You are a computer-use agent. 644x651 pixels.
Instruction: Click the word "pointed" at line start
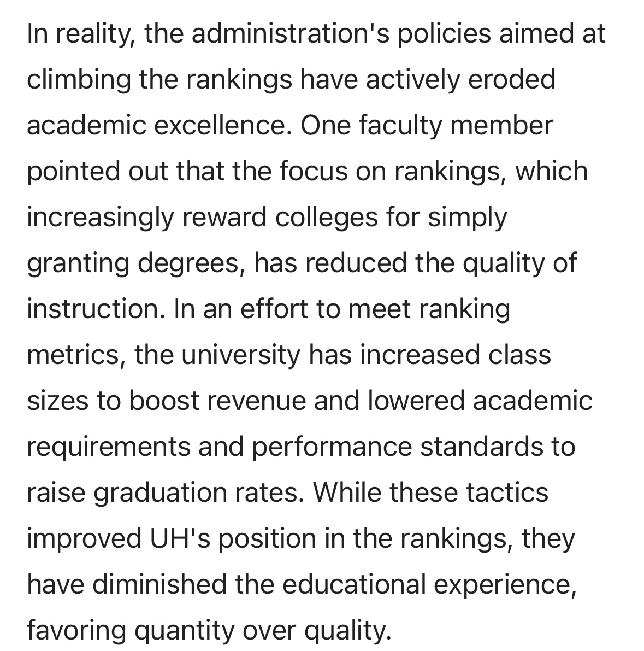[x=73, y=172]
